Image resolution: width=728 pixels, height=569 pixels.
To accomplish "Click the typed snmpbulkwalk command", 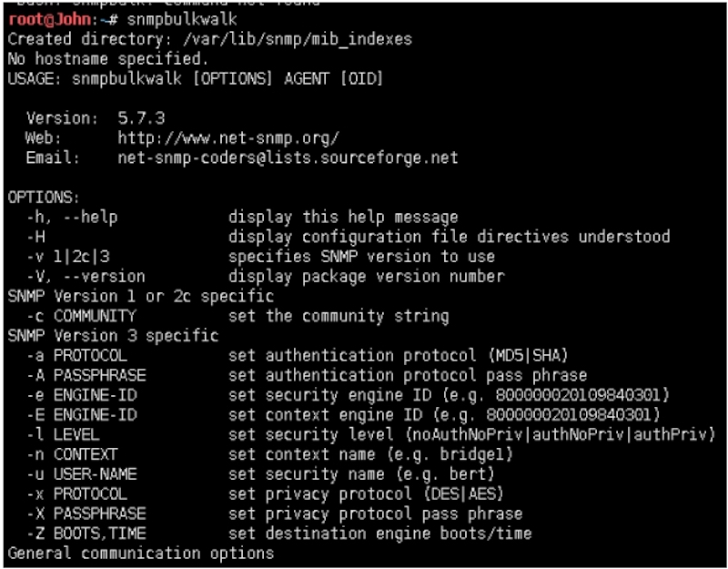I will tap(182, 19).
